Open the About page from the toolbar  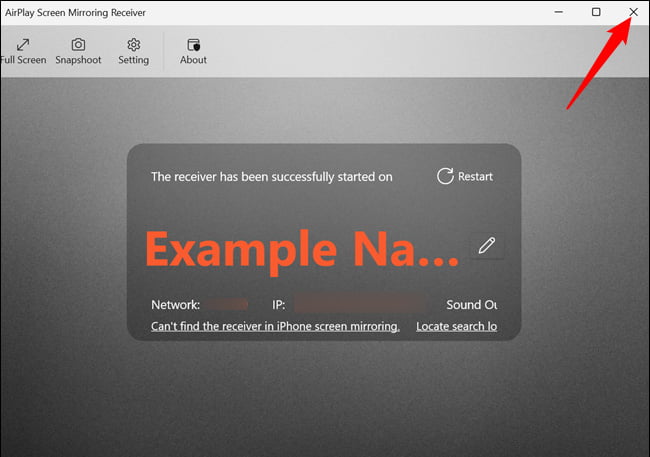(x=193, y=52)
